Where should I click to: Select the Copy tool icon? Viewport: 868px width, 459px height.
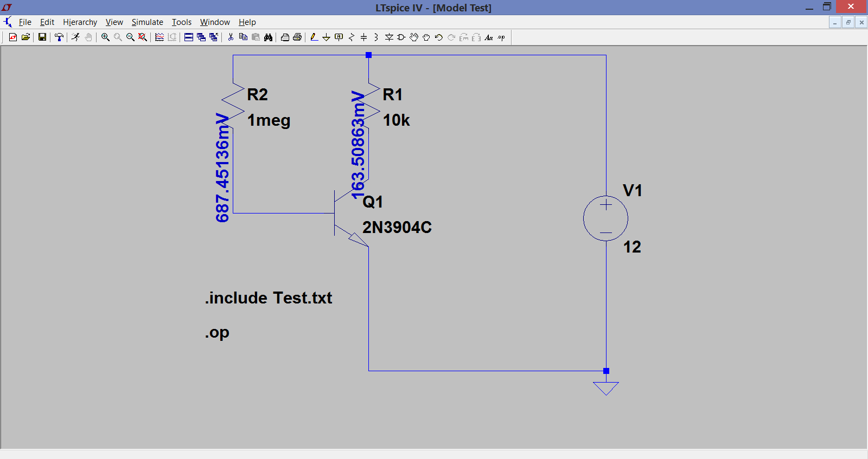click(243, 37)
